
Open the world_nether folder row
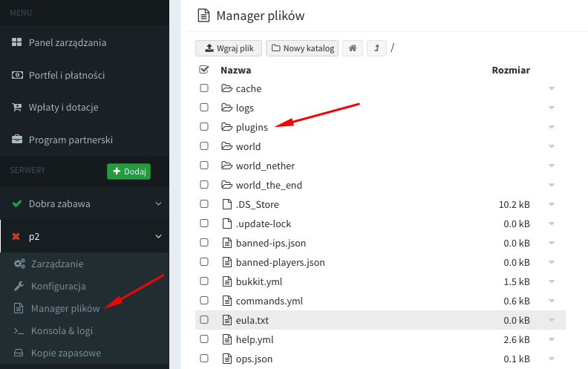[x=265, y=166]
